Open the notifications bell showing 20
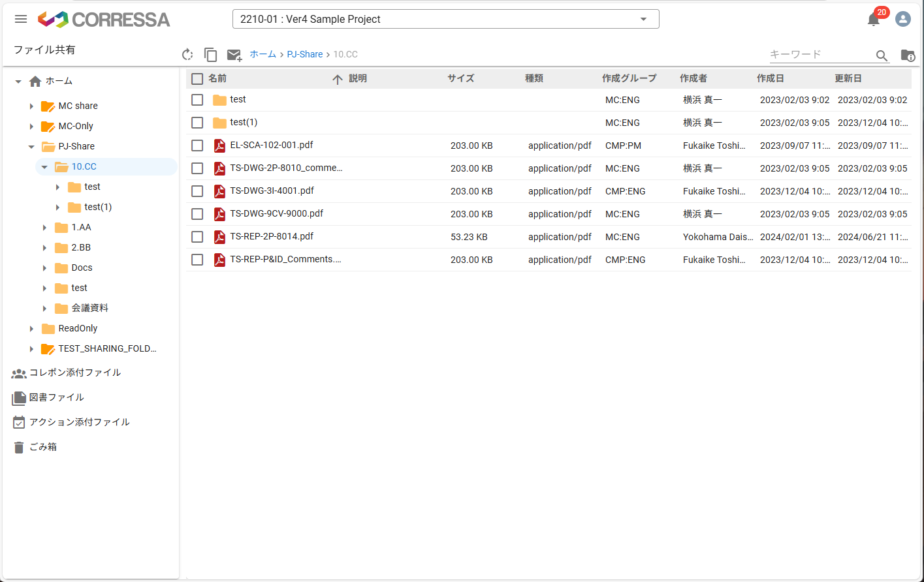 click(x=873, y=19)
